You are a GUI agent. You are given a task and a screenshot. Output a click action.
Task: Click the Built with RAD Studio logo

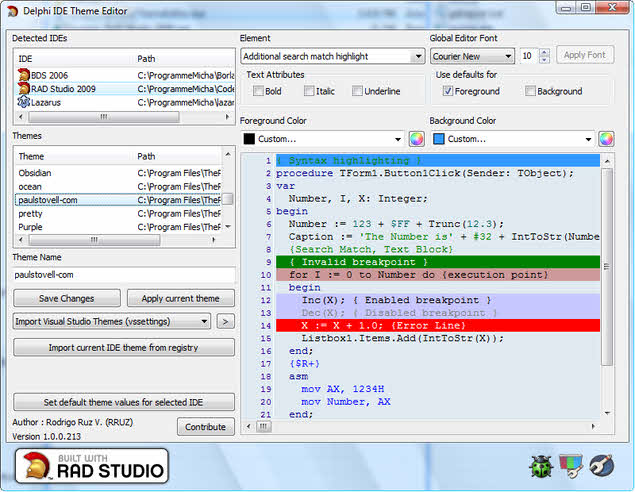coord(92,466)
